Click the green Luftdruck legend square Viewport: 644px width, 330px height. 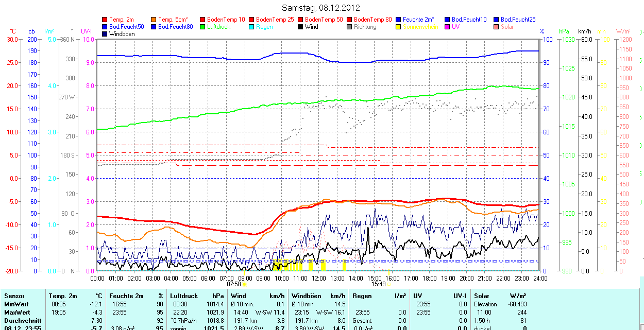[203, 27]
